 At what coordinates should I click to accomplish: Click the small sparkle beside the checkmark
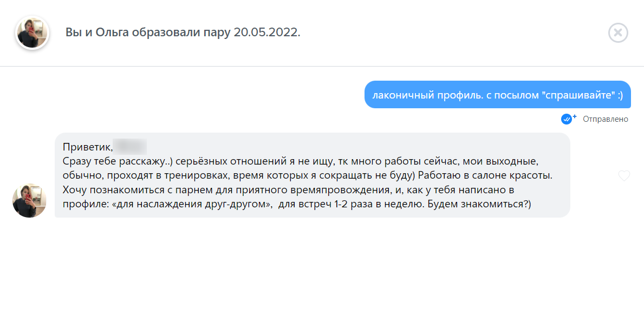tap(575, 116)
